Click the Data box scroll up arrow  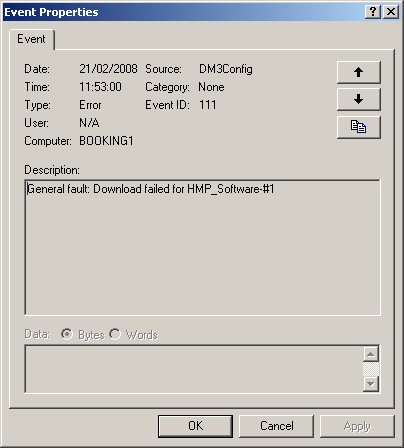click(x=371, y=354)
